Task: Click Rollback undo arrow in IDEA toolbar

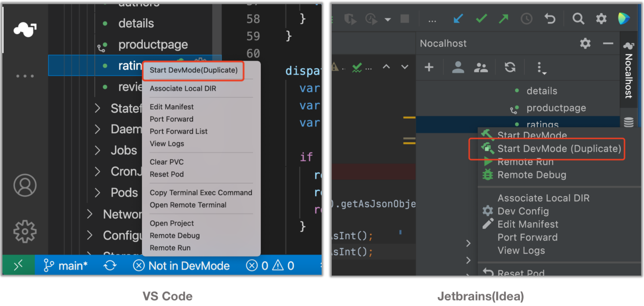Action: 550,19
